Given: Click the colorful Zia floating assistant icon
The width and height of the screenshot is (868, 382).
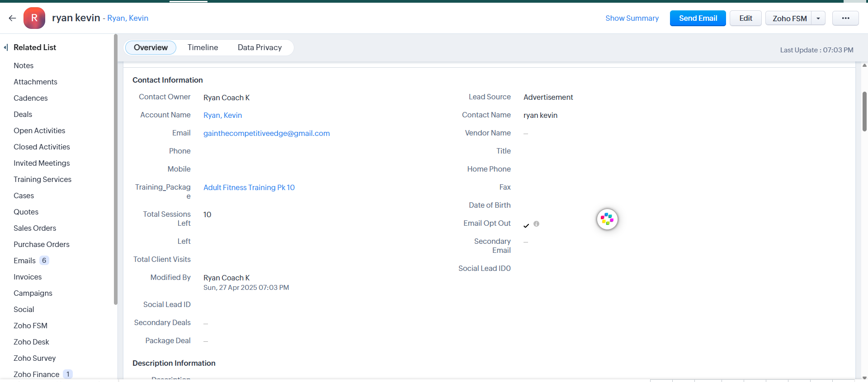Looking at the screenshot, I should (607, 219).
